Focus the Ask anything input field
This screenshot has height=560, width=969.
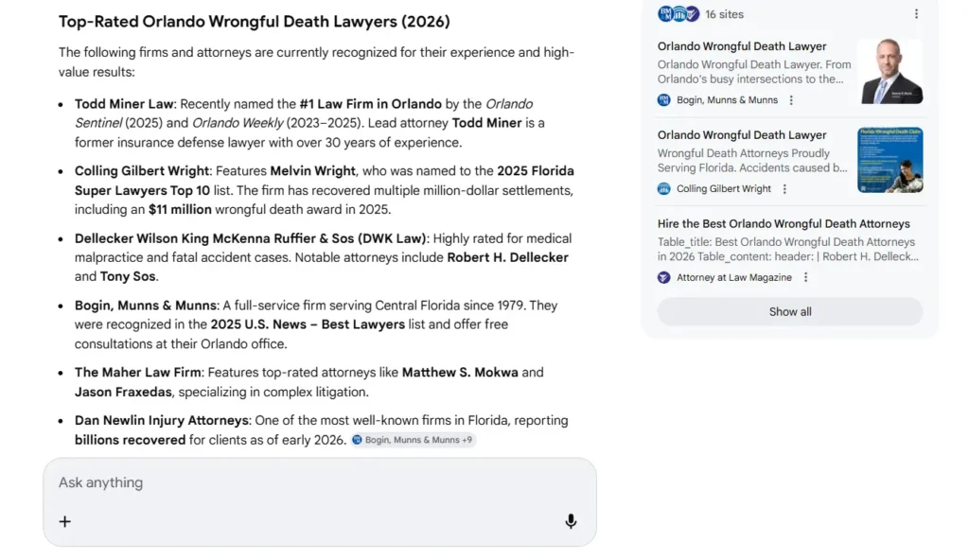coord(303,482)
